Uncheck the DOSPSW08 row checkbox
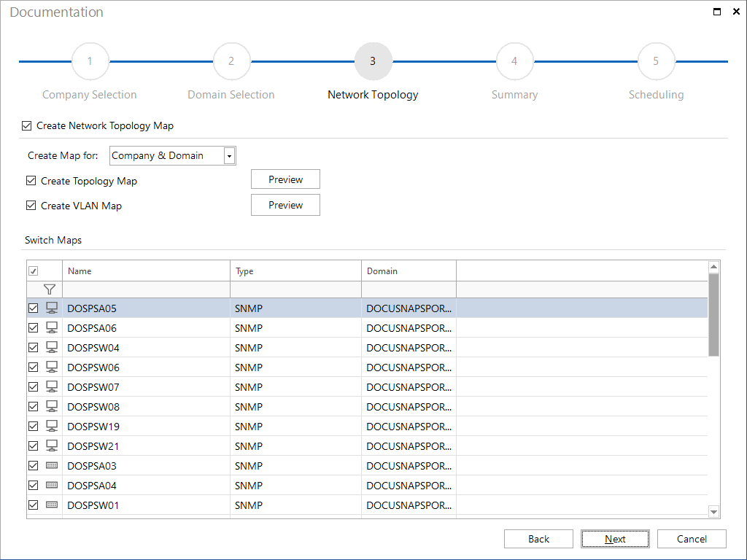This screenshot has width=747, height=560. click(x=34, y=407)
